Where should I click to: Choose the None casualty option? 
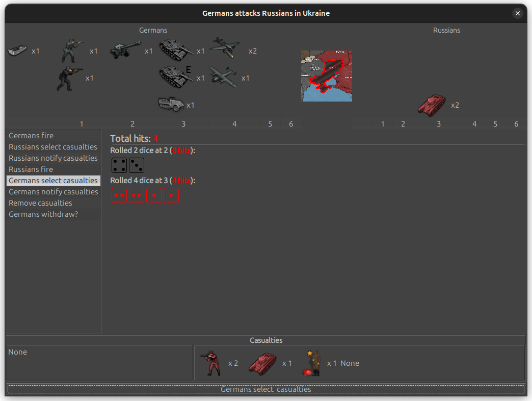(x=352, y=363)
